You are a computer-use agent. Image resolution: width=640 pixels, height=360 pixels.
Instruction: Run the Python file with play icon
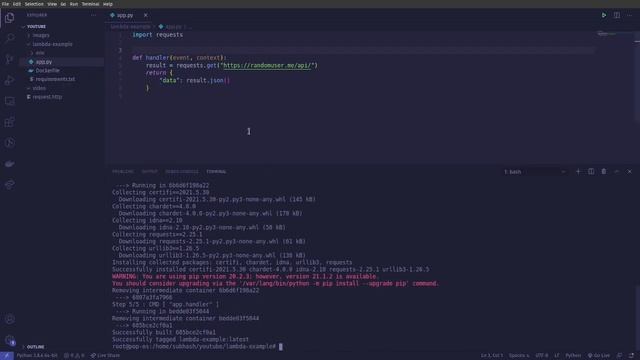[x=604, y=15]
